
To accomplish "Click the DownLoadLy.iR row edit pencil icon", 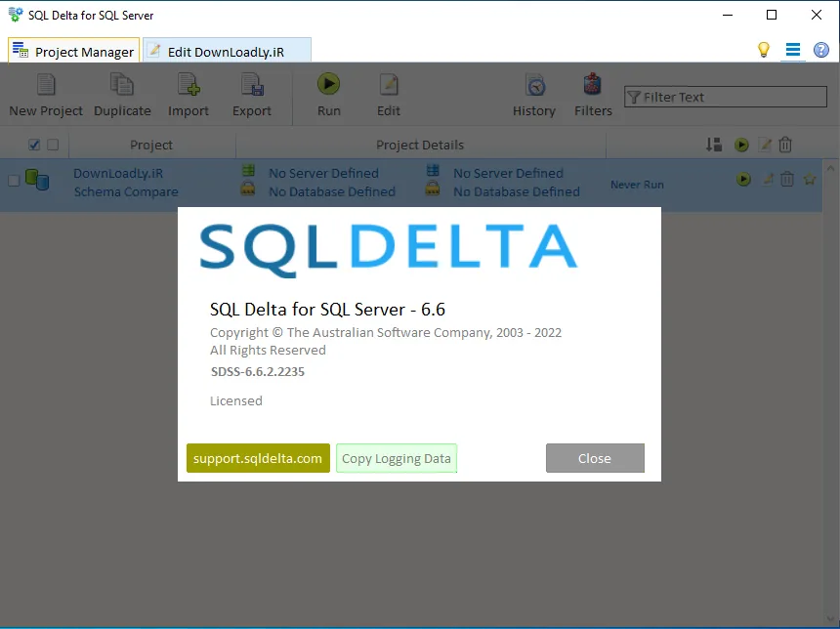I will pos(768,179).
